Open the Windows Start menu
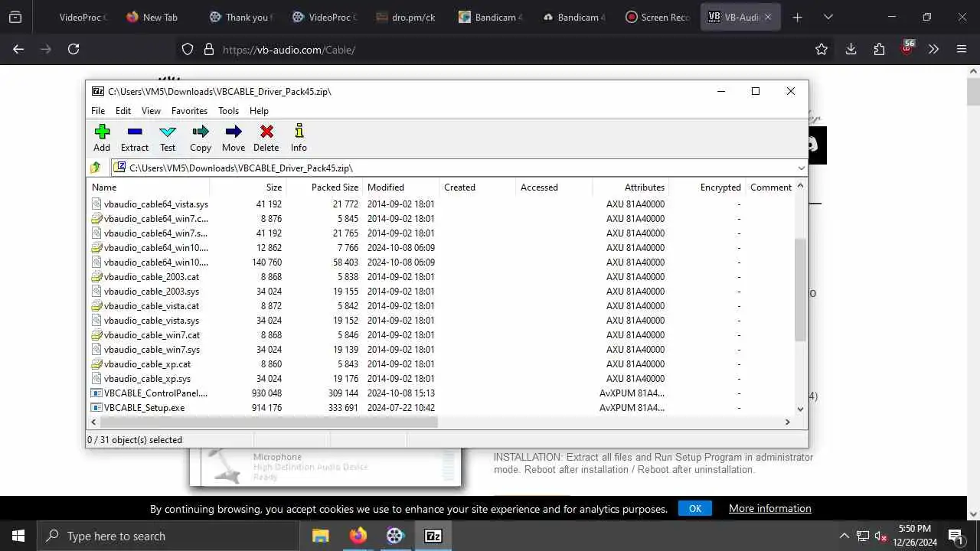 point(18,536)
